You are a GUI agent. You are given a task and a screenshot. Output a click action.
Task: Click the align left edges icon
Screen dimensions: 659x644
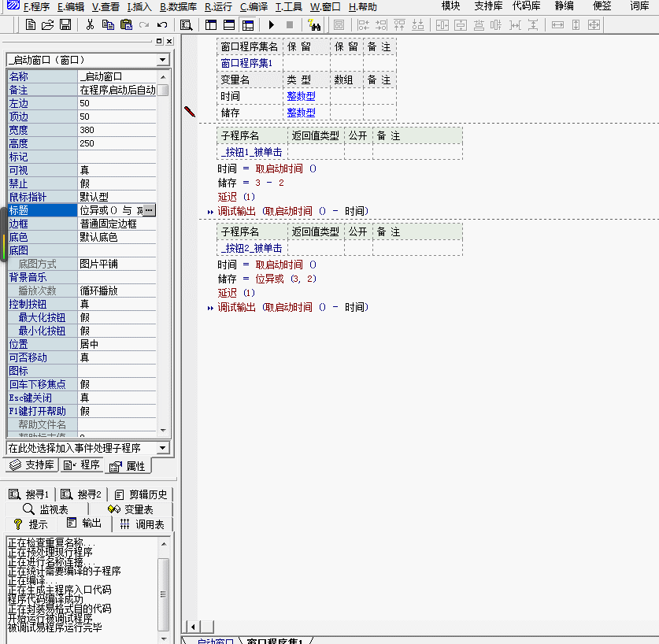click(x=363, y=25)
